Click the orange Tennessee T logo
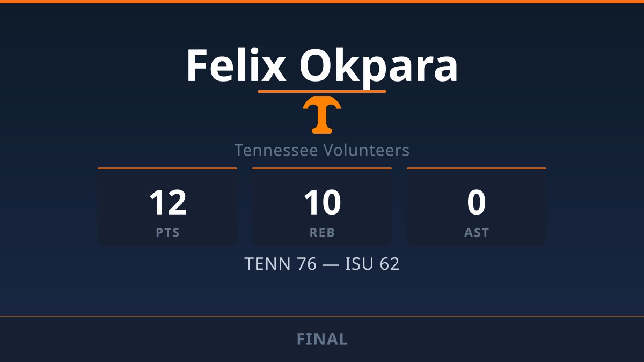The width and height of the screenshot is (644, 362). [322, 115]
